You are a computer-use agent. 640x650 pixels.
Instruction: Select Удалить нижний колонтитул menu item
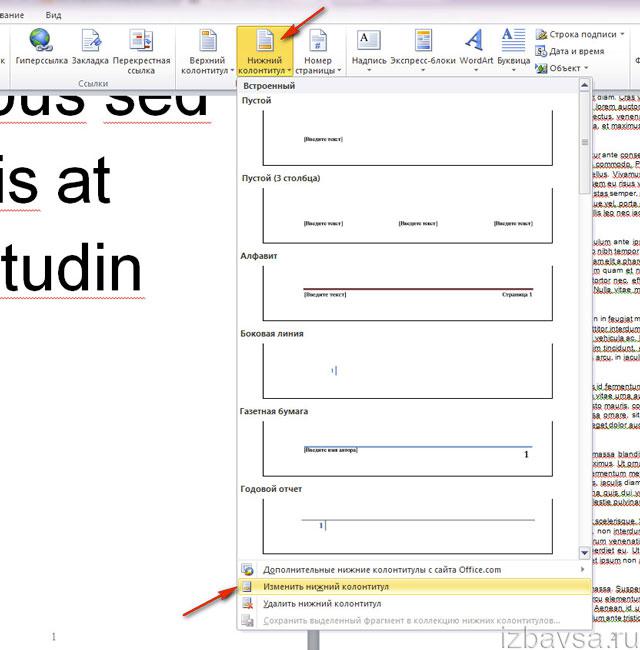(321, 604)
